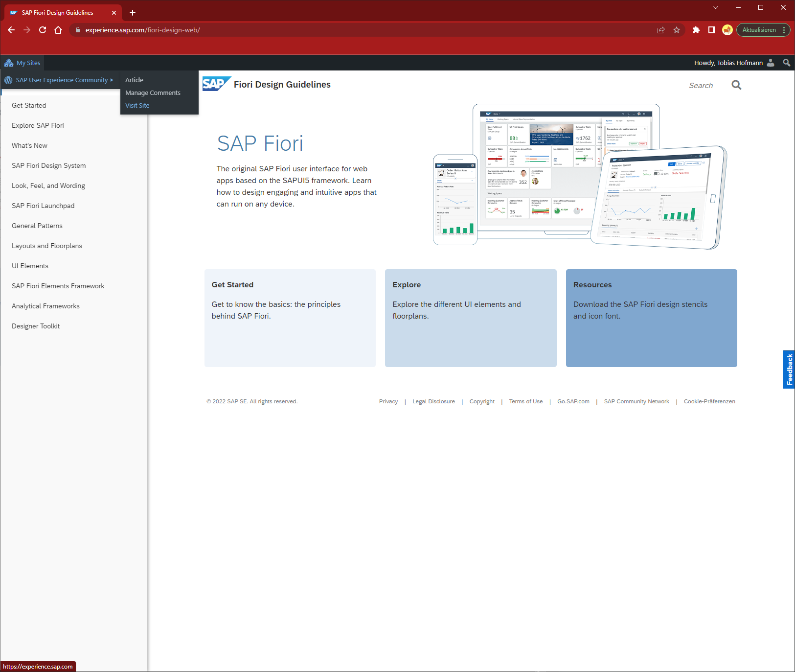Click the Legal Disclosure footer link
795x672 pixels.
click(x=433, y=401)
